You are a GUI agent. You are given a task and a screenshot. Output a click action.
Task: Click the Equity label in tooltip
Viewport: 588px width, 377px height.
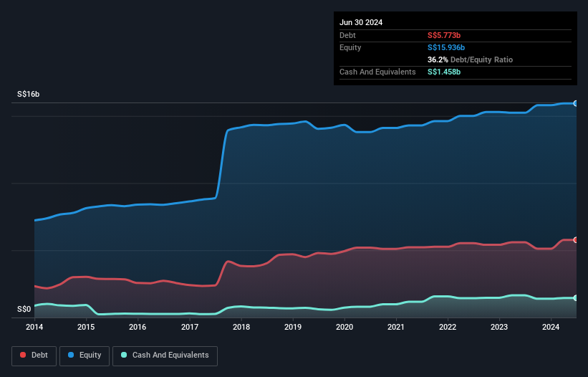[350, 47]
